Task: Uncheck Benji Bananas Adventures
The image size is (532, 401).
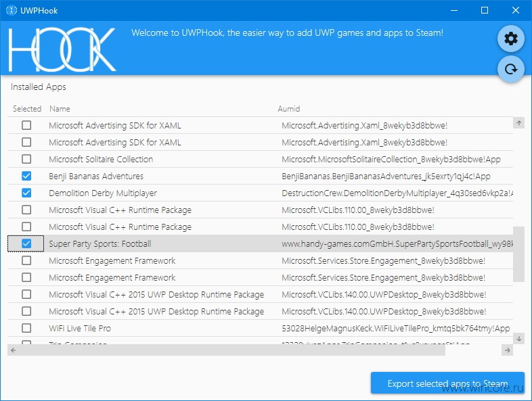Action: (x=26, y=176)
